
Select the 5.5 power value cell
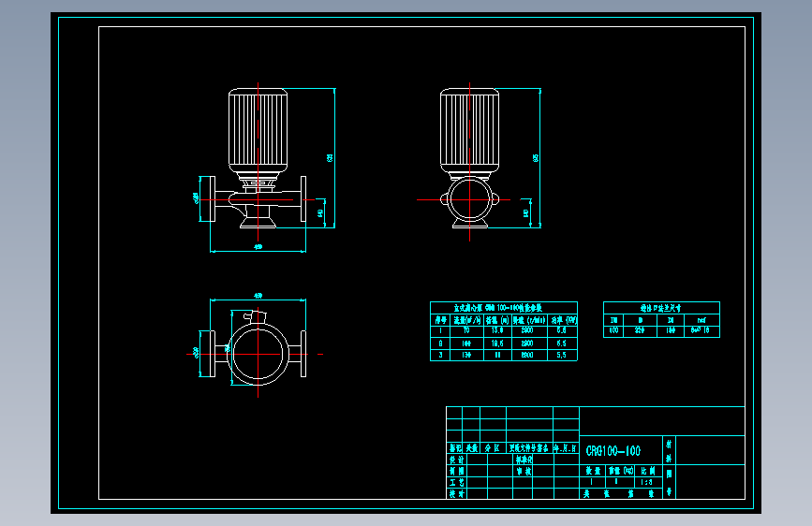coord(561,355)
